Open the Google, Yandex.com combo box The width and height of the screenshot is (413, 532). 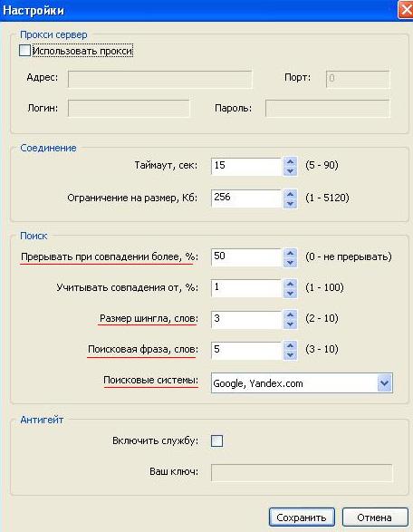click(x=302, y=383)
